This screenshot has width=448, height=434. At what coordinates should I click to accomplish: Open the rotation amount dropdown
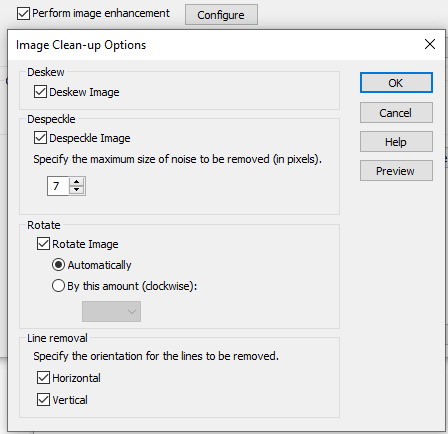pyautogui.click(x=111, y=312)
